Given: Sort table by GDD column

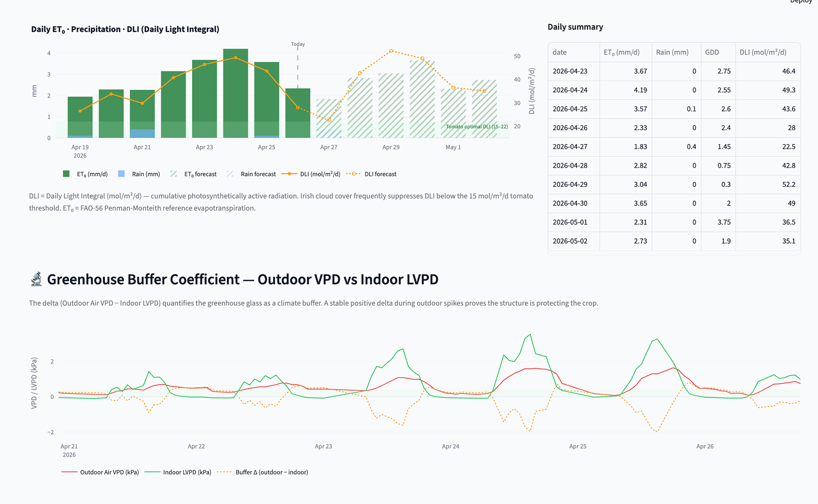Looking at the screenshot, I should (x=711, y=52).
